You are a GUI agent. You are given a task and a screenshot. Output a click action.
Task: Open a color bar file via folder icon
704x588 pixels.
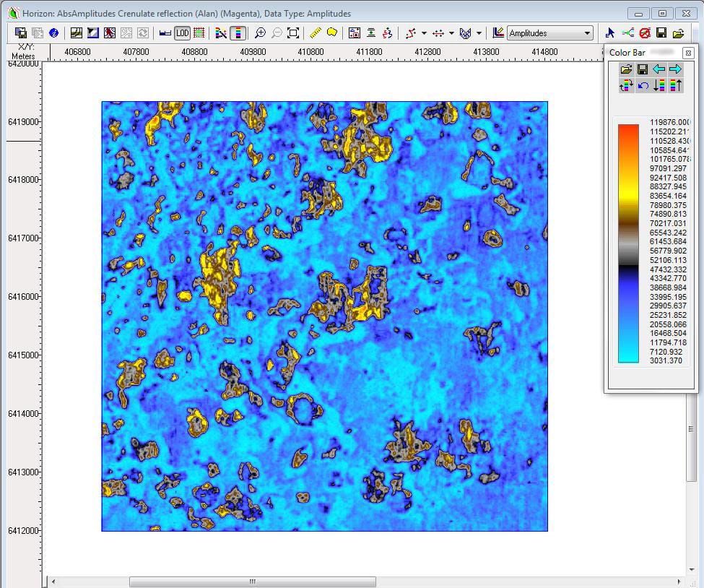(x=626, y=69)
